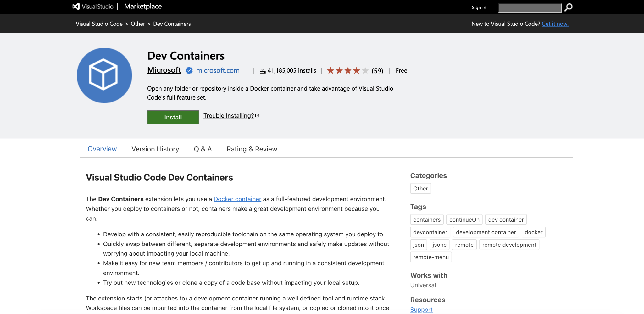This screenshot has width=644, height=314.
Task: Click the docker tag
Action: click(534, 232)
